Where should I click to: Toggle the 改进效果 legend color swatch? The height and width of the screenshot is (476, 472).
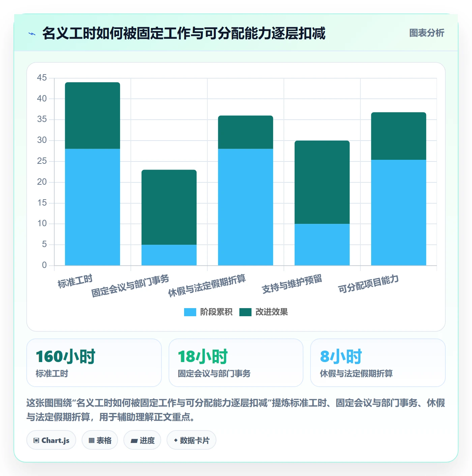245,312
